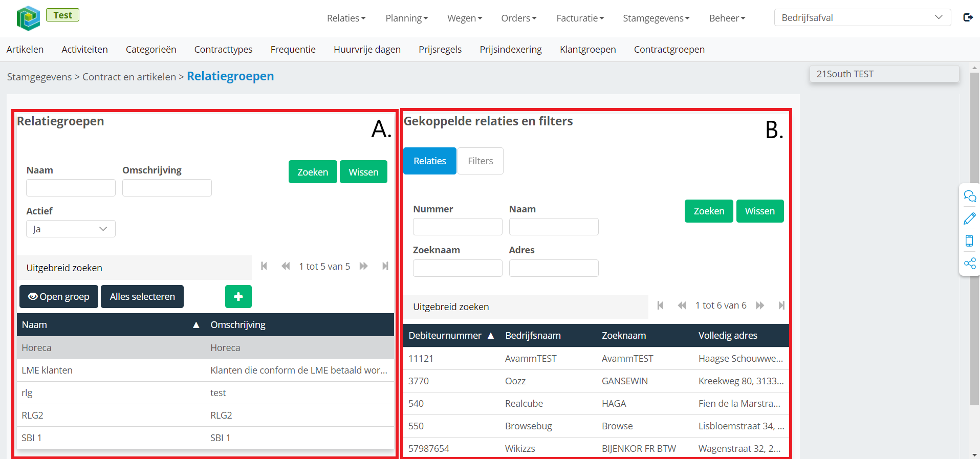This screenshot has width=980, height=459.
Task: Click the Open groep button
Action: (x=59, y=296)
